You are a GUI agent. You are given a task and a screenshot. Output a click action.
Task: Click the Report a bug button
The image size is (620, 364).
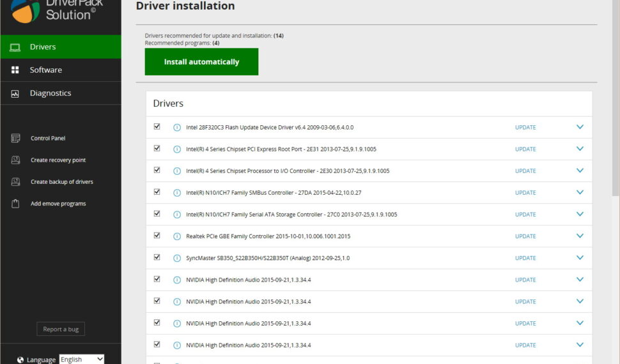(x=61, y=330)
